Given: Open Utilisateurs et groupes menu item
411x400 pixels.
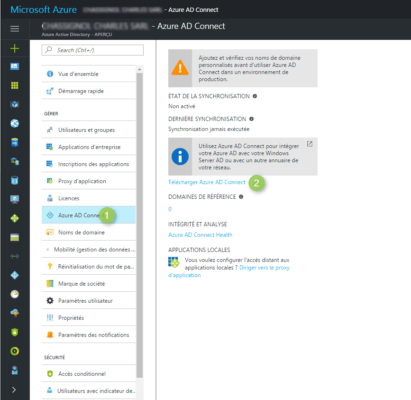Looking at the screenshot, I should pos(89,130).
